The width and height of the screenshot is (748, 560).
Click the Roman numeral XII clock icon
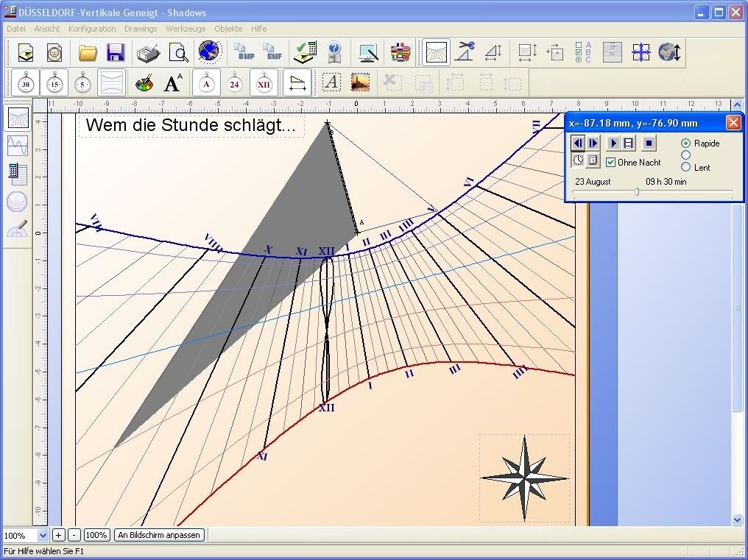point(264,83)
